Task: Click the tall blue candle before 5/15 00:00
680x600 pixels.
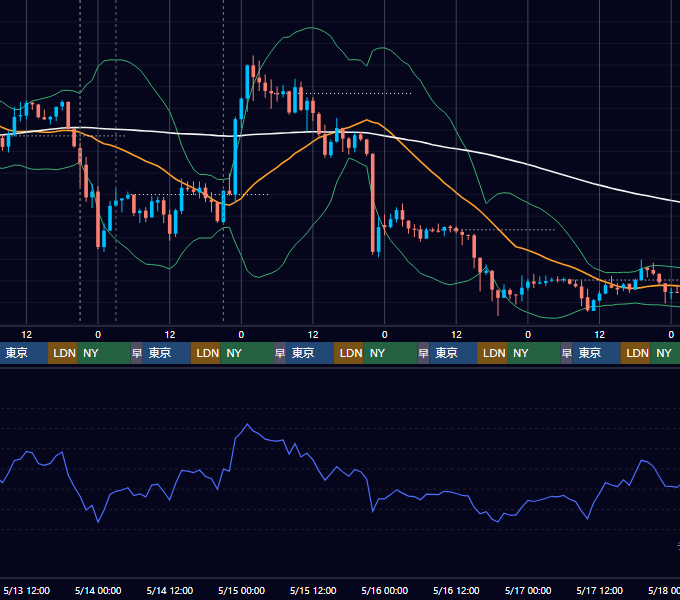Action: pyautogui.click(x=235, y=156)
